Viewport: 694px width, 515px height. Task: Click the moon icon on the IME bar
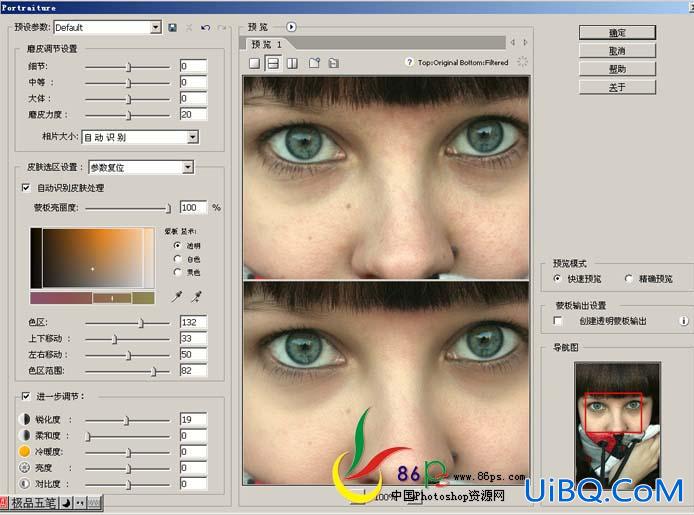[x=66, y=503]
